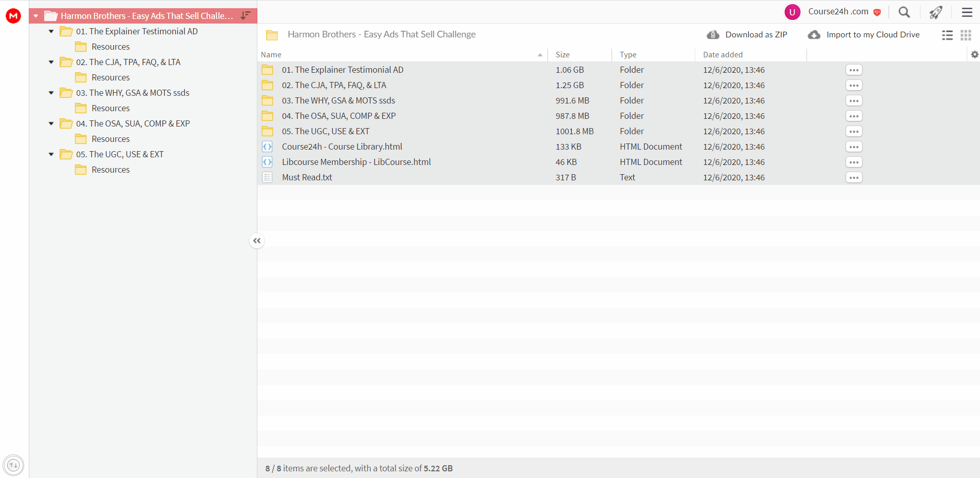This screenshot has width=980, height=478.
Task: Click the MEGA logo icon
Action: [13, 16]
